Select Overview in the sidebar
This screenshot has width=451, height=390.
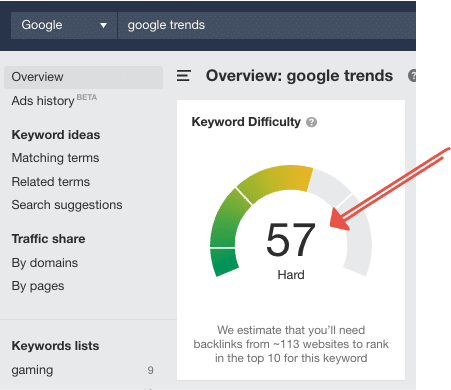coord(83,77)
